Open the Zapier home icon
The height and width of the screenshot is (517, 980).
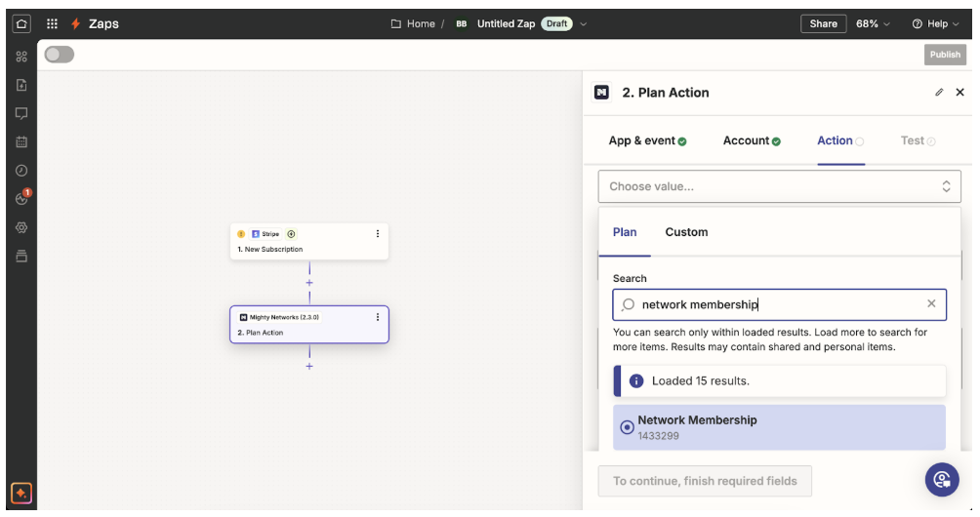(21, 23)
